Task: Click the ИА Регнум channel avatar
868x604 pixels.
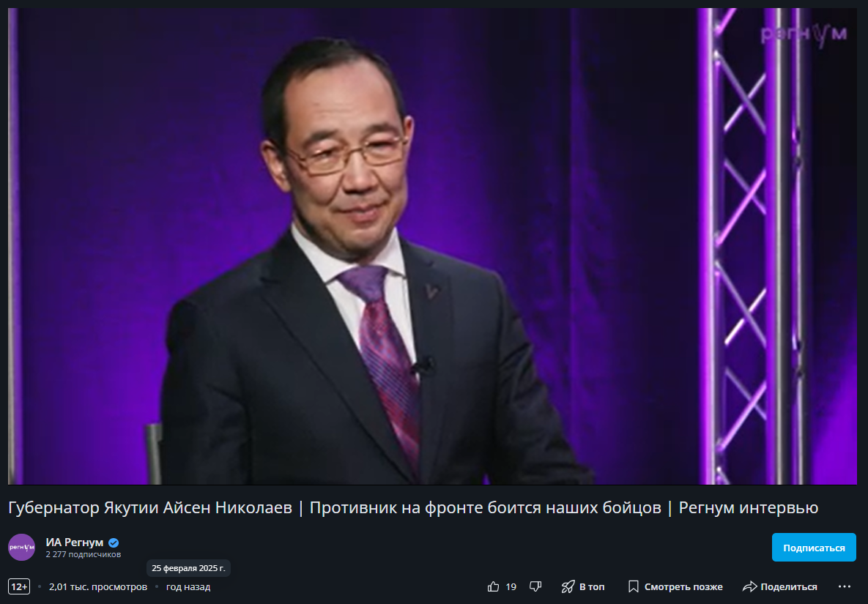Action: click(x=21, y=548)
